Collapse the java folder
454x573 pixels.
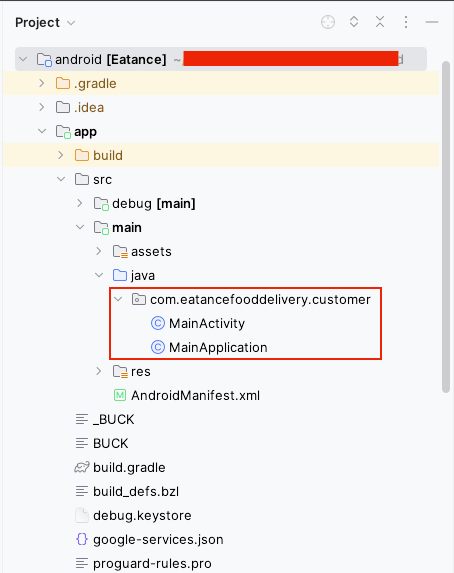[x=99, y=276]
